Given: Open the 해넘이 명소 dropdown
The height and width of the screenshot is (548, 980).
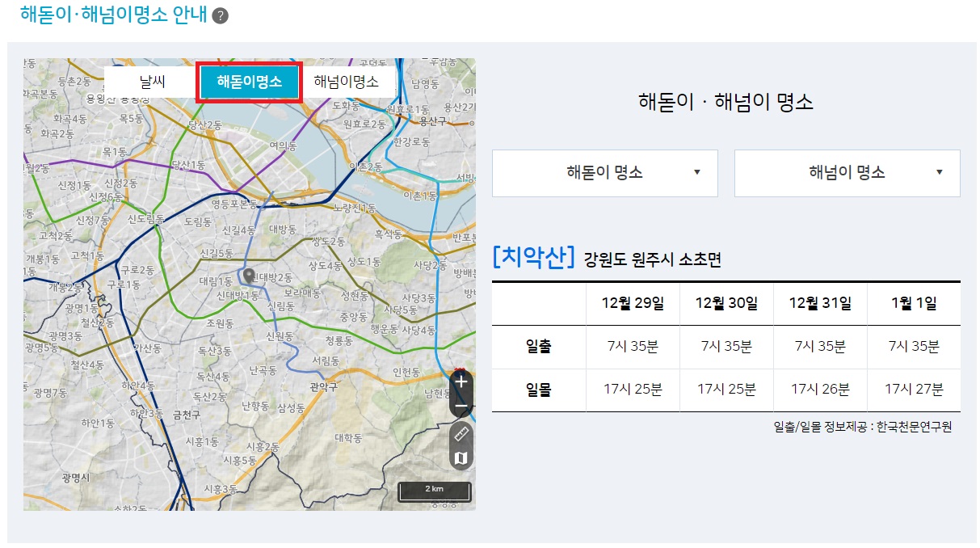Looking at the screenshot, I should pos(846,173).
